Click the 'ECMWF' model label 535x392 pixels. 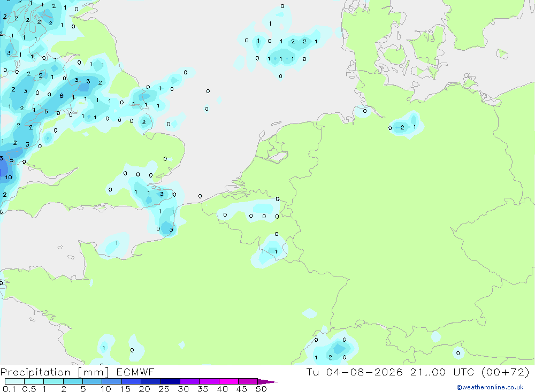(x=135, y=372)
